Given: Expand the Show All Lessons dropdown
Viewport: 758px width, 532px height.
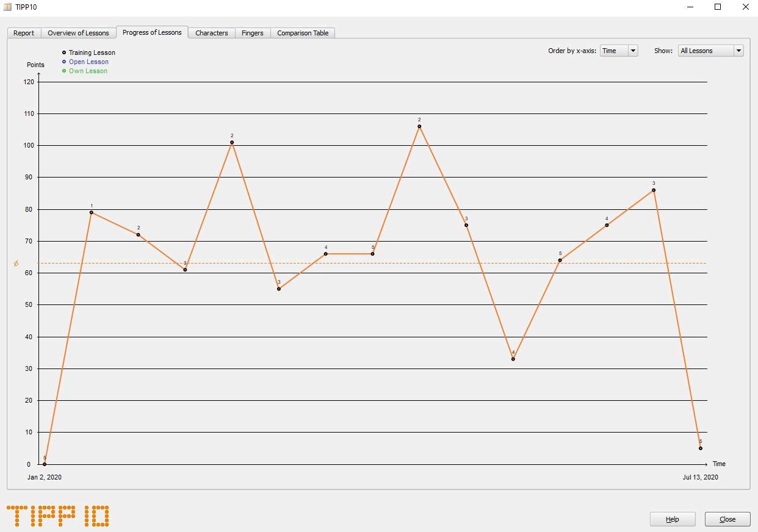Looking at the screenshot, I should (x=710, y=51).
